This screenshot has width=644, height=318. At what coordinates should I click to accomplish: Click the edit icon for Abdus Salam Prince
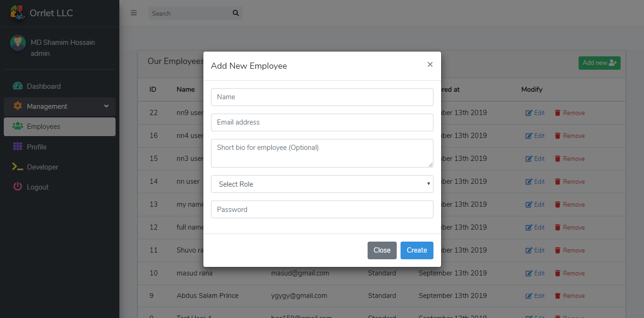pos(528,296)
